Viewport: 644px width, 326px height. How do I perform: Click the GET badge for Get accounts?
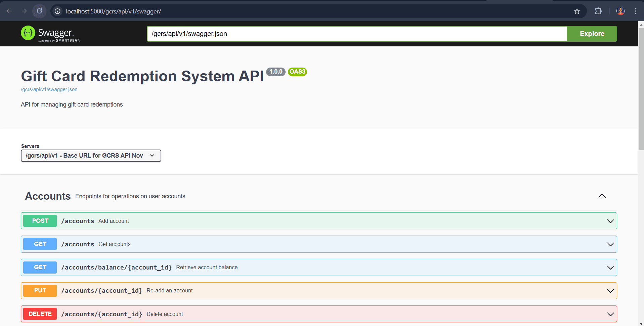40,244
